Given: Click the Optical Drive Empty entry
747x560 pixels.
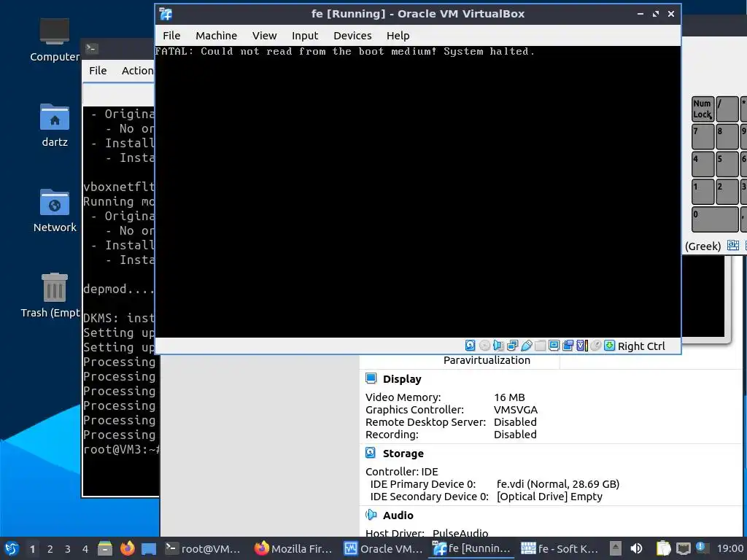Looking at the screenshot, I should click(549, 497).
